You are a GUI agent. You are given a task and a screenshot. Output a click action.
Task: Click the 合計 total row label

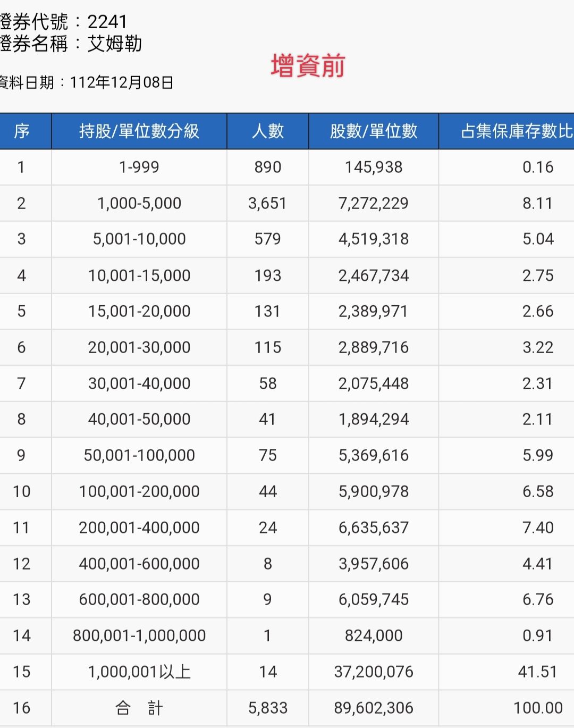pyautogui.click(x=138, y=708)
